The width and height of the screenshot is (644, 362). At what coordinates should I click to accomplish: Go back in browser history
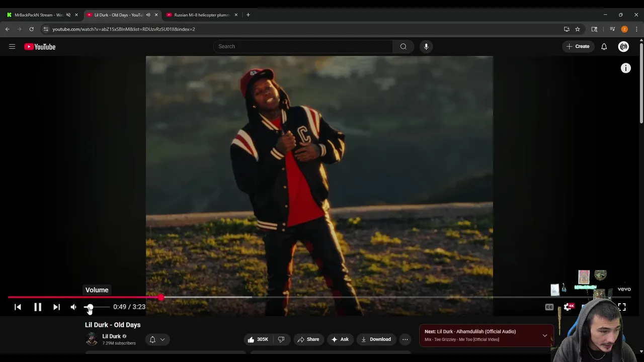[x=8, y=29]
